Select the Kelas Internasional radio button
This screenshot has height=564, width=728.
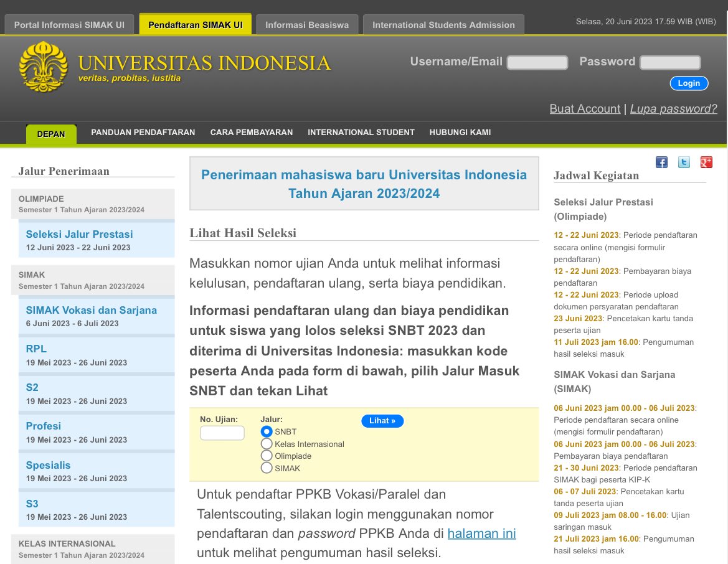tap(267, 444)
